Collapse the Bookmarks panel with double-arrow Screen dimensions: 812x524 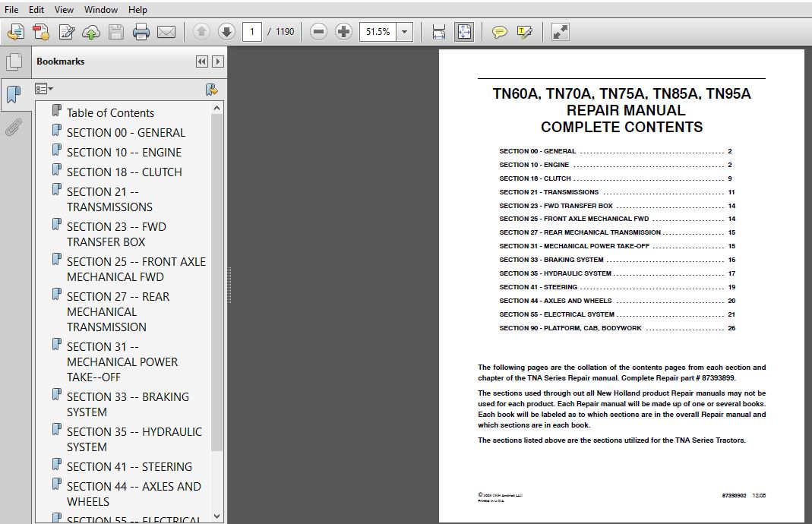tap(202, 62)
